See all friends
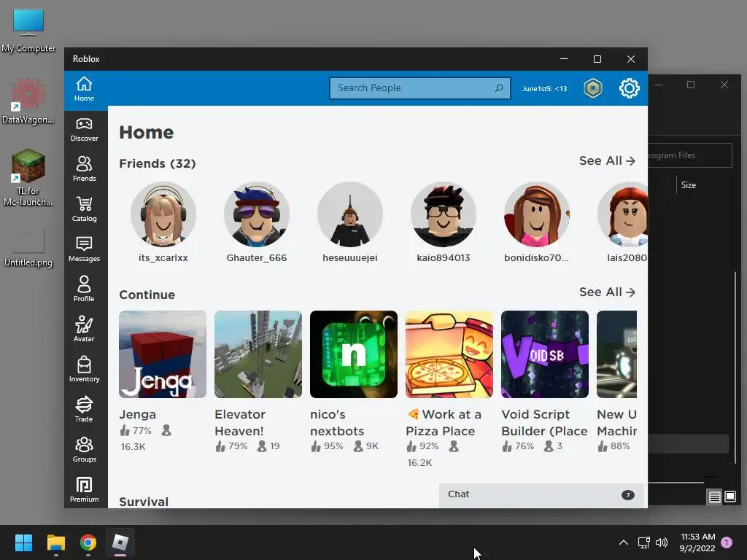The height and width of the screenshot is (560, 747). point(607,161)
